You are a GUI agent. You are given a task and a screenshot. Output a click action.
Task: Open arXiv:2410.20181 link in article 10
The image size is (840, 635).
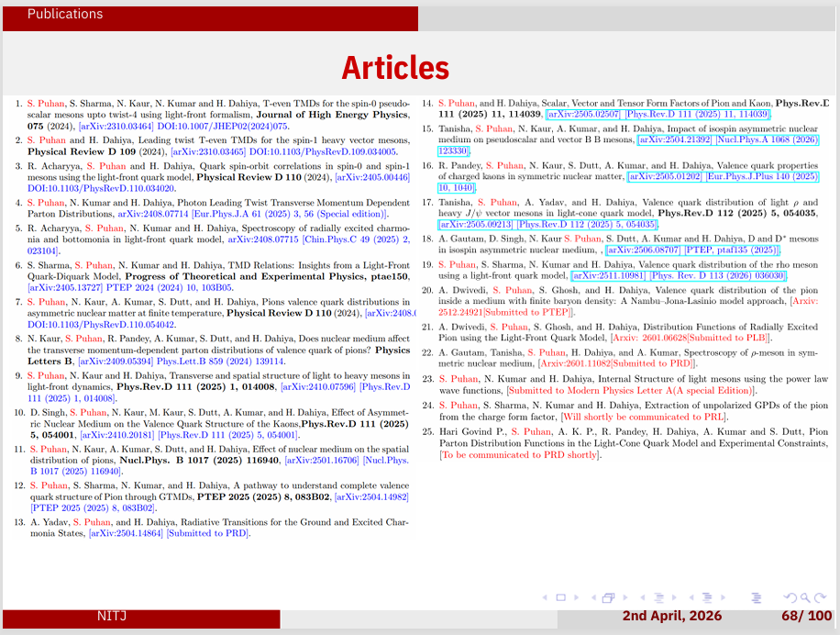click(117, 435)
